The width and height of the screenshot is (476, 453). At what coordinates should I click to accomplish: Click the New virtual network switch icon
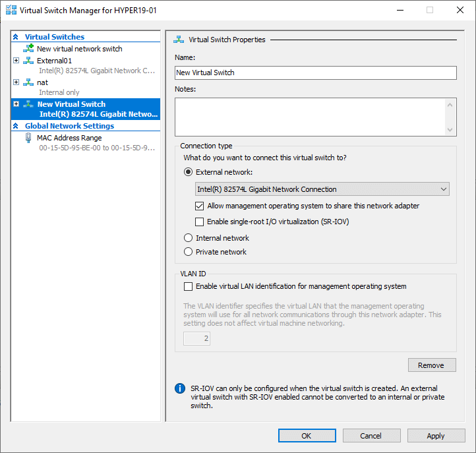[x=28, y=48]
